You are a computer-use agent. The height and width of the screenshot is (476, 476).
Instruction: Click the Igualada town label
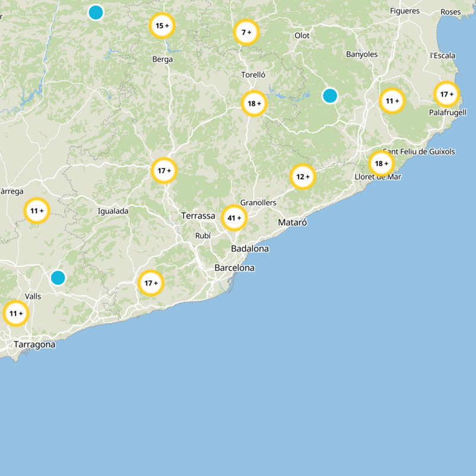coord(113,211)
